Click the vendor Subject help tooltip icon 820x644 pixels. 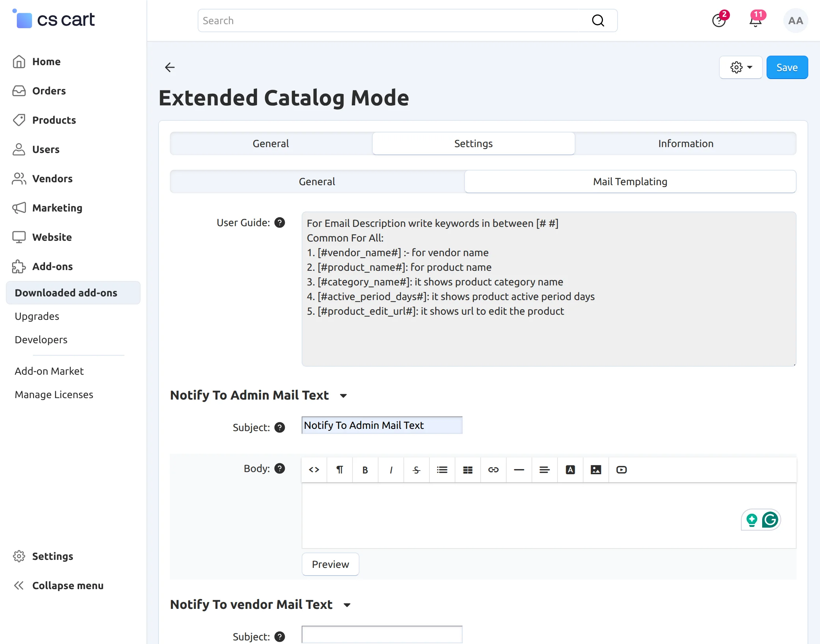(279, 637)
